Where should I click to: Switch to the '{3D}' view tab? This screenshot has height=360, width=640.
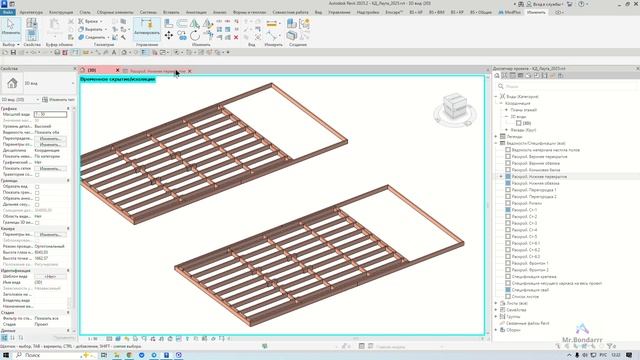pos(92,71)
